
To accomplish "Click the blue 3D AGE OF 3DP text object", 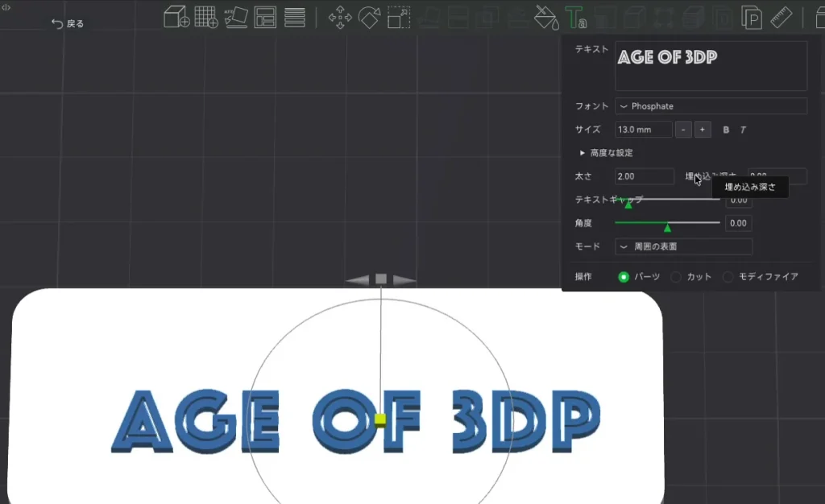I will click(356, 422).
